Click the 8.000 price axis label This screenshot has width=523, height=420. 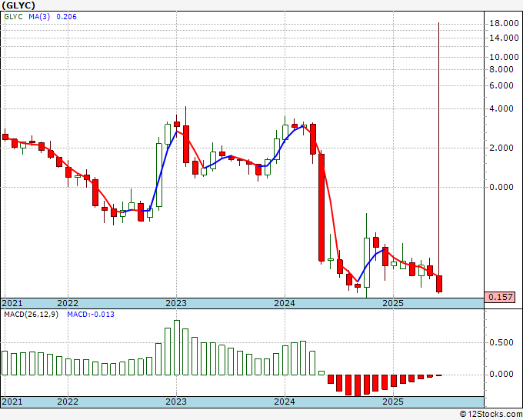[501, 69]
